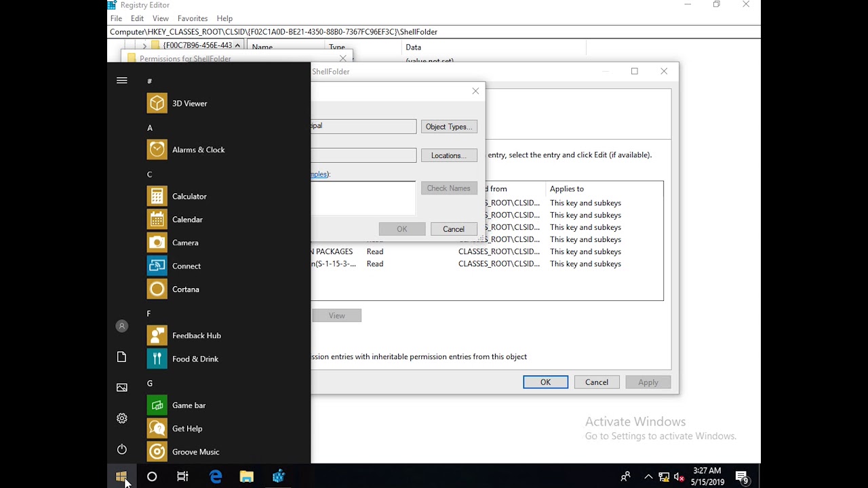Open user account icon in Start
Screen dimensions: 868x488
click(122, 326)
